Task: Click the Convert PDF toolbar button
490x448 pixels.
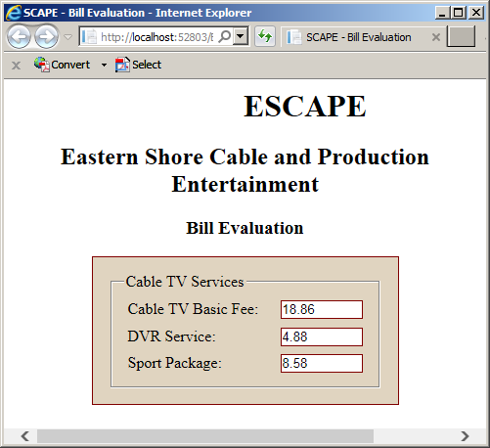Action: coord(62,65)
